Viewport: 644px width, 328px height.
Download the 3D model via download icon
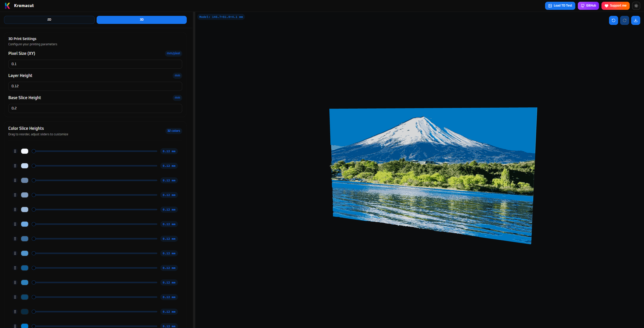[635, 20]
